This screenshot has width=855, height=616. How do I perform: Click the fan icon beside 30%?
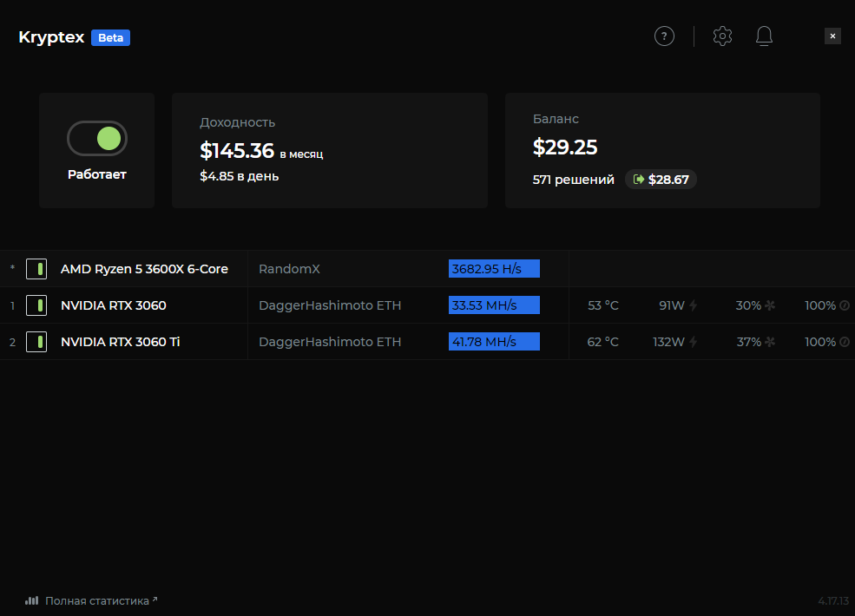pos(770,305)
